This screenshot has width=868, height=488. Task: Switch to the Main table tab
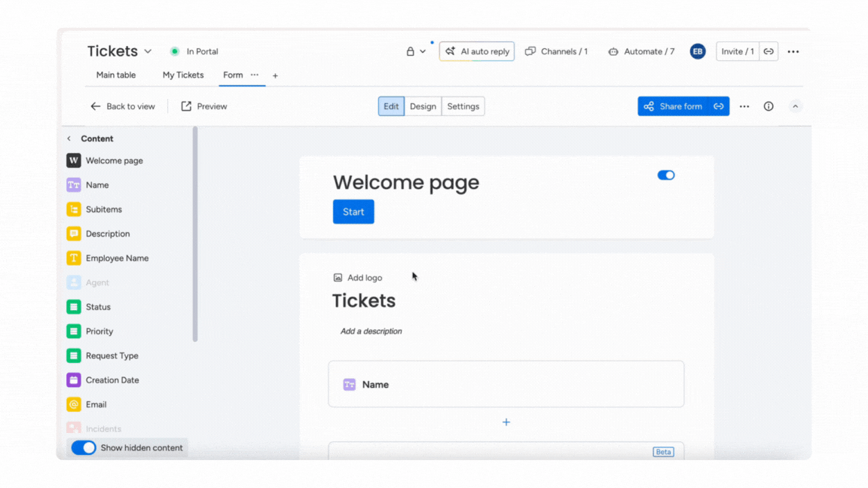[116, 75]
